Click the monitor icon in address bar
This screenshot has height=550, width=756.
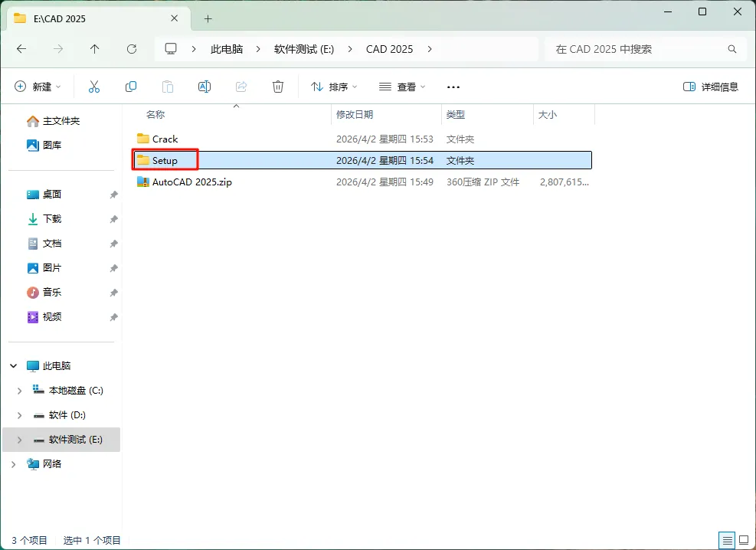coord(171,49)
